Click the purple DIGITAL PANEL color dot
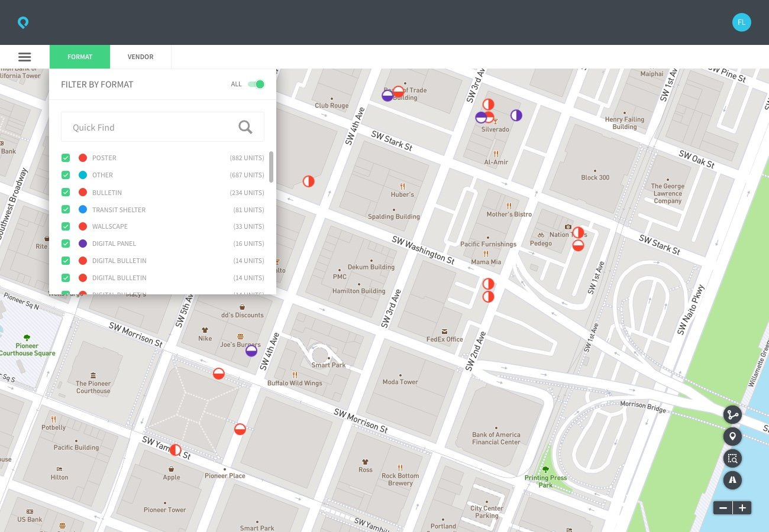Screen dimensions: 769x532 tap(83, 244)
